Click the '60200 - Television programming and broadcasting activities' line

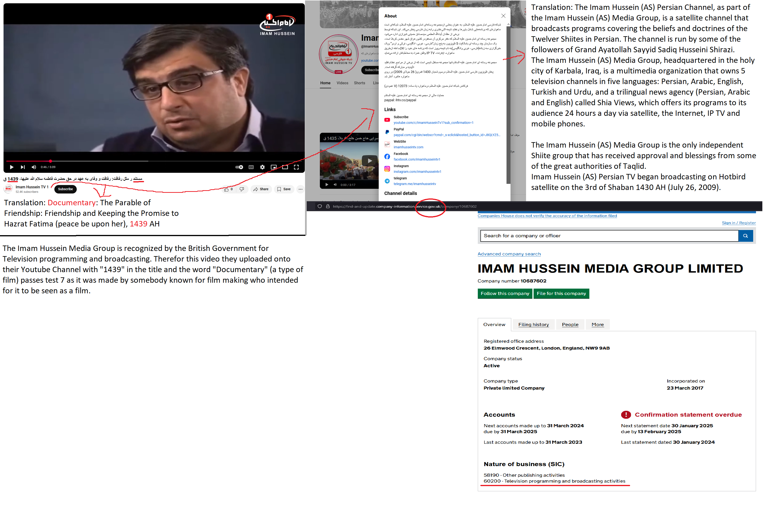tap(555, 481)
